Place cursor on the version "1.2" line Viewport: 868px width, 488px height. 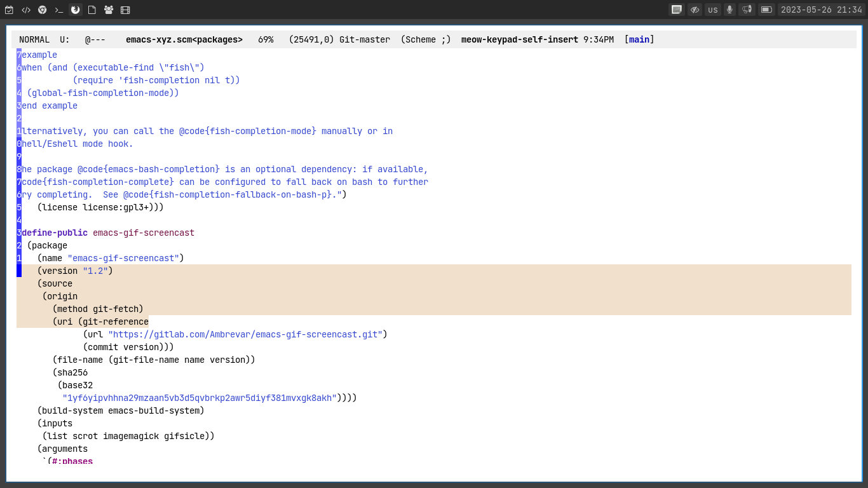coord(75,271)
